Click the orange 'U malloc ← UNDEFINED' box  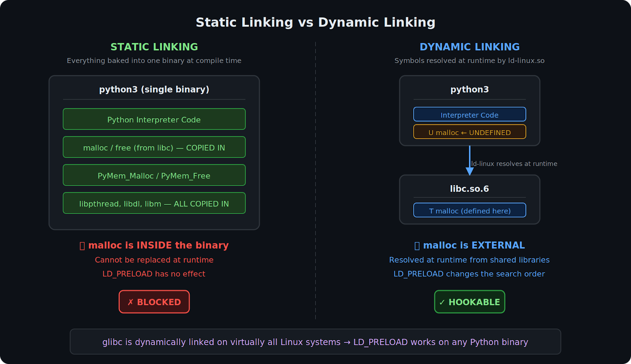[x=469, y=132]
